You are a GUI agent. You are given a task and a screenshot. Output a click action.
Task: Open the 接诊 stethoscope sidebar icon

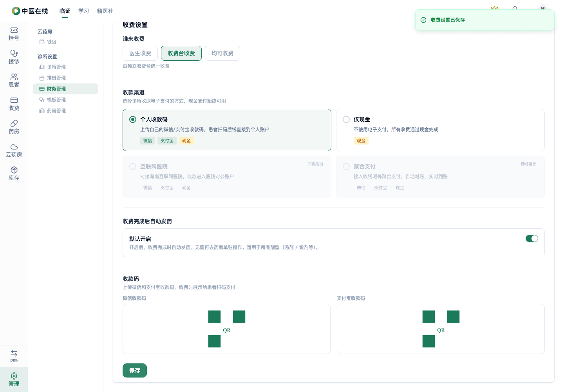coord(14,53)
